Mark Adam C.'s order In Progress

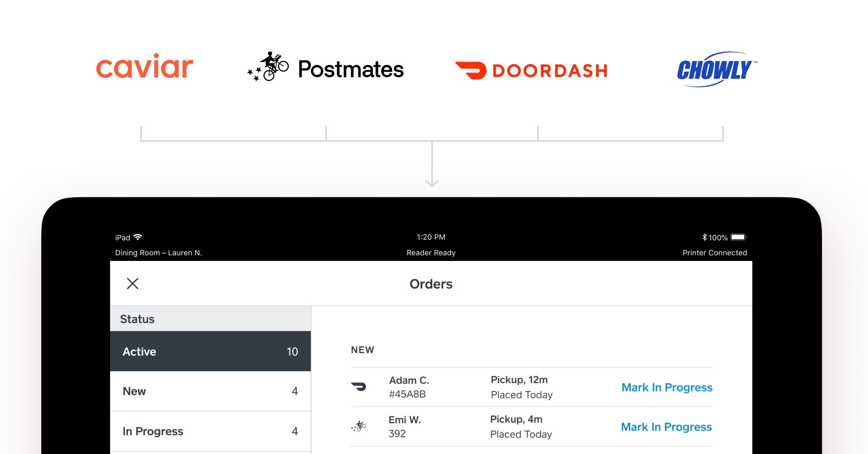(667, 387)
